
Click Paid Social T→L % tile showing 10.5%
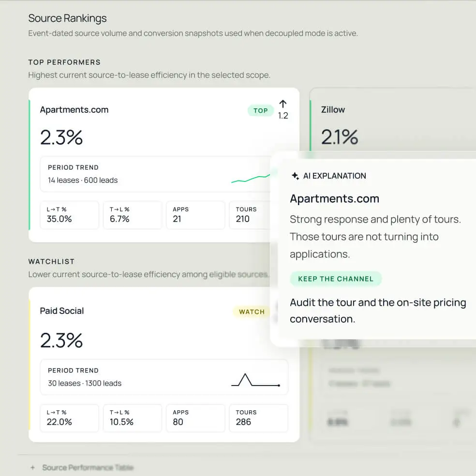click(x=133, y=418)
